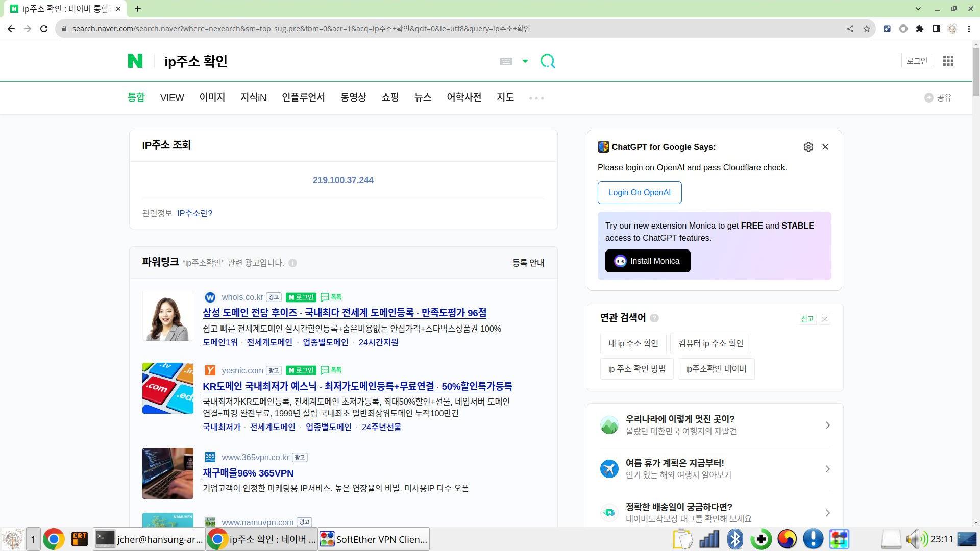Viewport: 980px width, 551px height.
Task: Click the 공유 share button
Action: tap(938, 97)
